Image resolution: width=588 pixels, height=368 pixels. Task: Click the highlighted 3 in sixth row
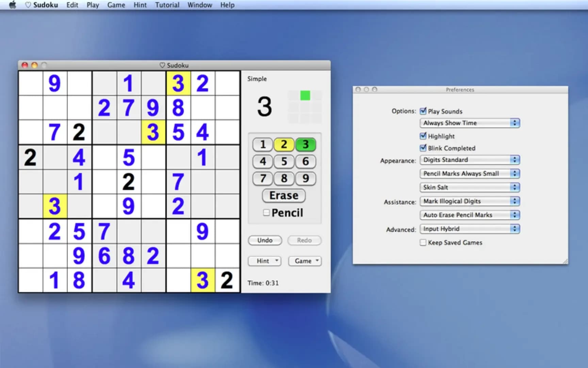click(55, 206)
